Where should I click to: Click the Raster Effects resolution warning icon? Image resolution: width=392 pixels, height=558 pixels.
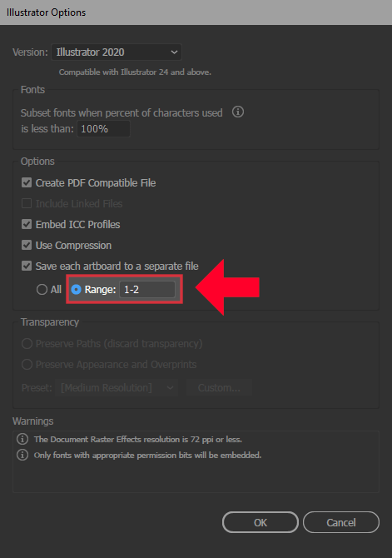pyautogui.click(x=22, y=439)
